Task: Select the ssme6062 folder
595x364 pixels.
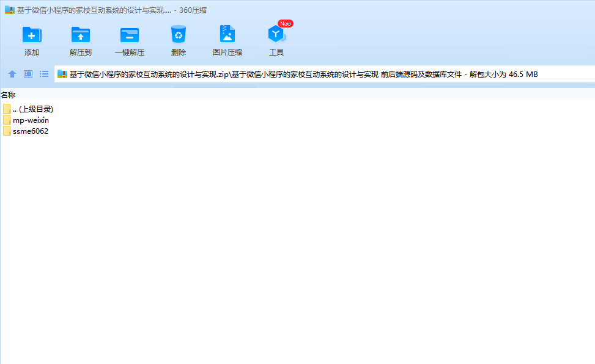Action: tap(26, 131)
